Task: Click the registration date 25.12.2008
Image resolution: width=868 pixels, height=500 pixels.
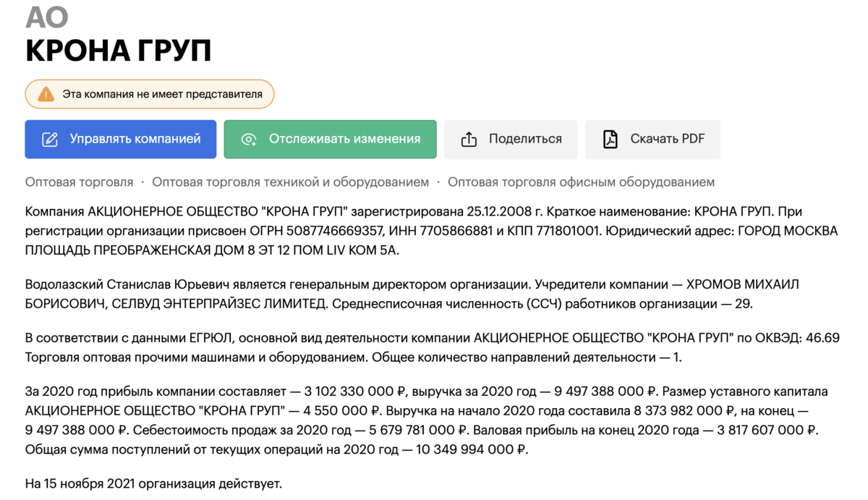Action: 499,212
